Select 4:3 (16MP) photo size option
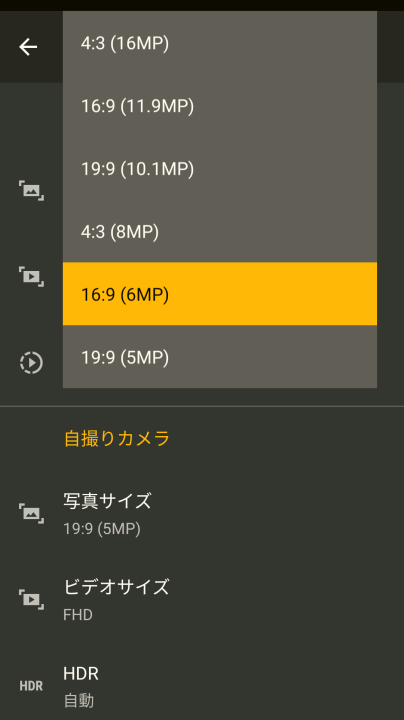 point(220,44)
